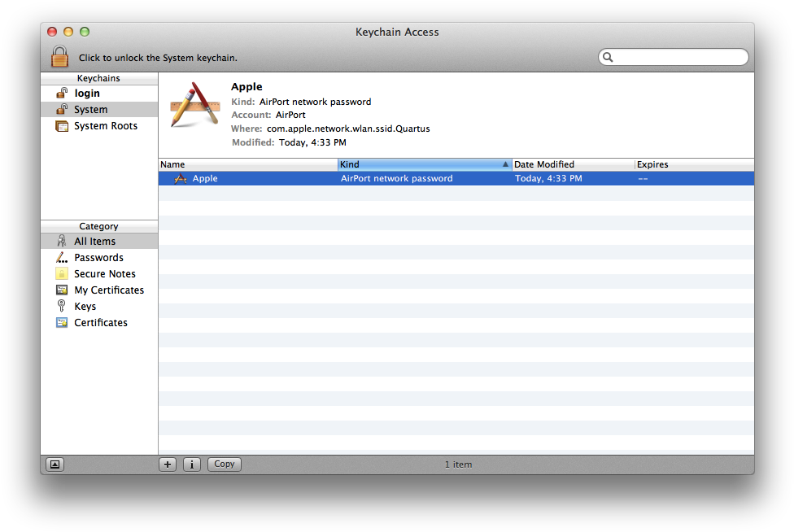Open the Secure Notes category
The image size is (794, 532).
click(104, 274)
